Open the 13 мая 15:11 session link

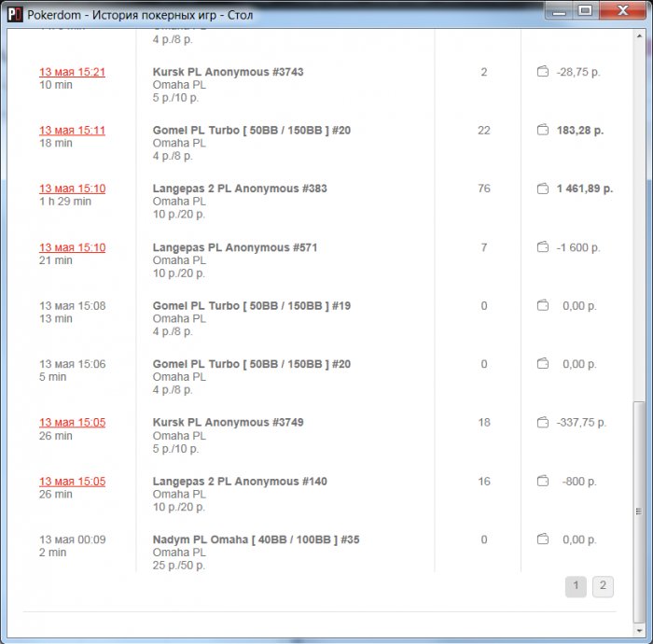point(72,131)
